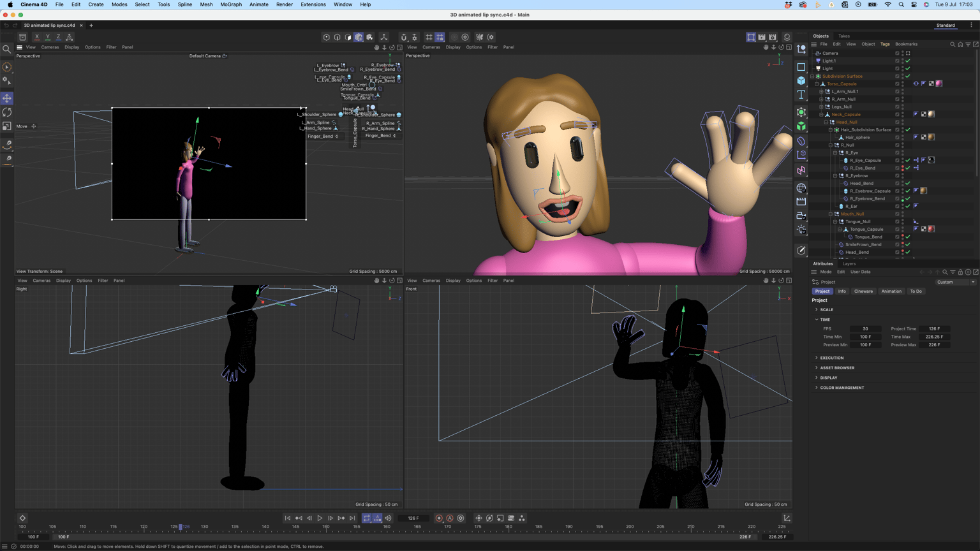The image size is (980, 551).
Task: Toggle the Z axis lock icon
Action: (x=59, y=37)
